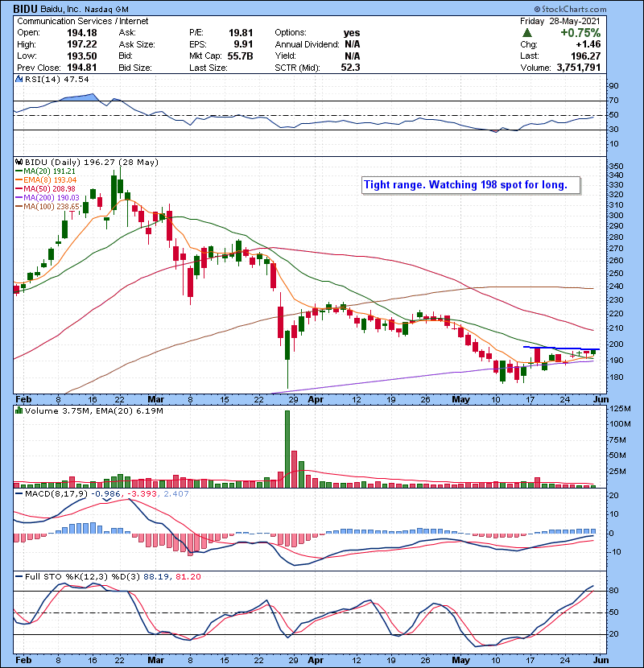Click the MACD value -0.986
The image size is (644, 668).
click(x=106, y=494)
